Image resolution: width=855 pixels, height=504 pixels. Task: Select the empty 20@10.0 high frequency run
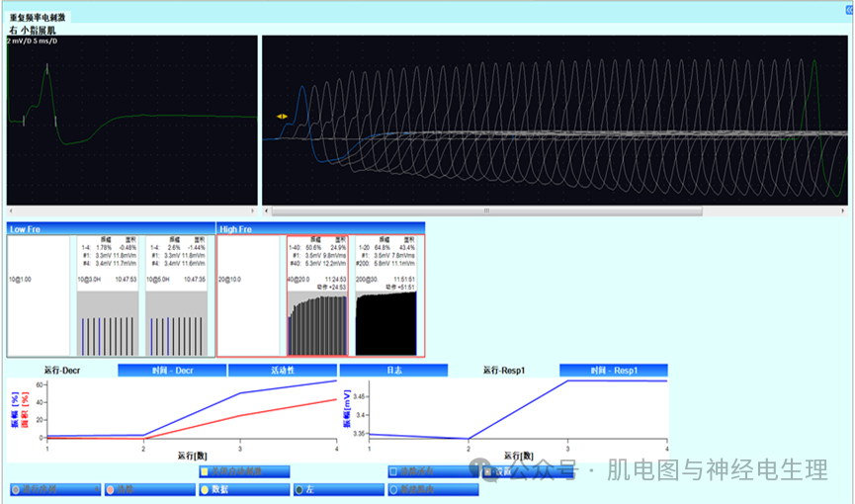point(249,296)
